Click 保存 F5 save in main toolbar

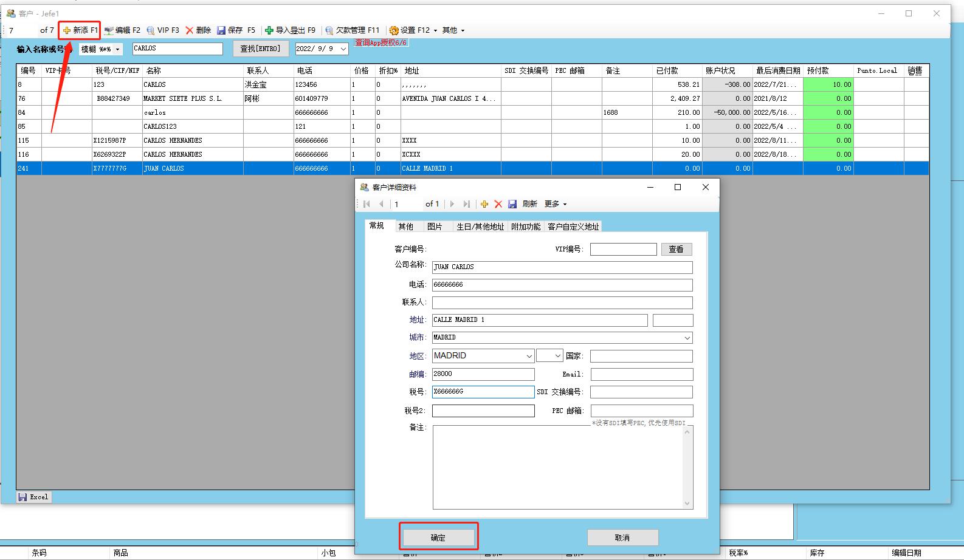(x=236, y=30)
